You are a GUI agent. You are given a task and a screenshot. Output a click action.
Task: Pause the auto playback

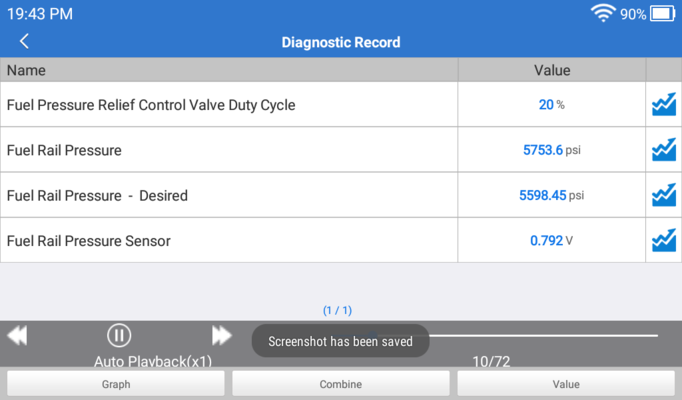coord(119,335)
